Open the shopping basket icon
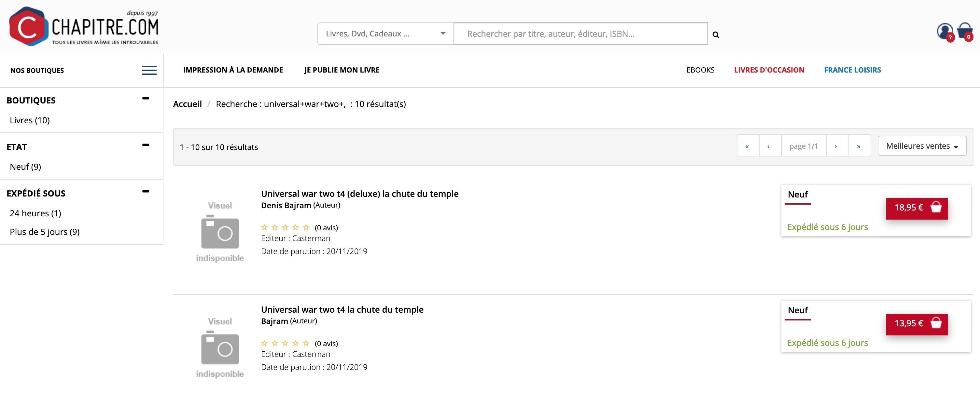This screenshot has width=980, height=393. pyautogui.click(x=965, y=31)
